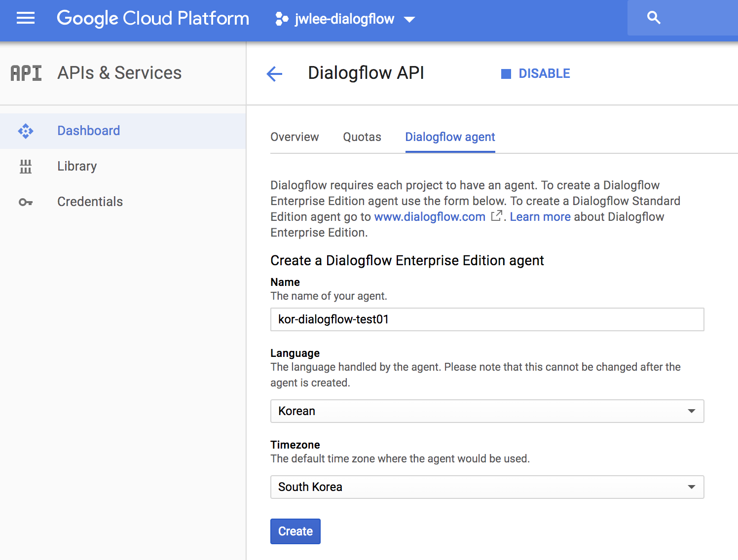Switch to the Quotas tab
The width and height of the screenshot is (738, 560).
[x=362, y=137]
